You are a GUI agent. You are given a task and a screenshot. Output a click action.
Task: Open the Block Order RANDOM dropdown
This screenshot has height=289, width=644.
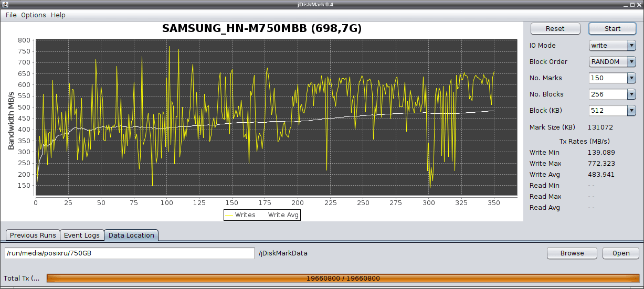613,62
